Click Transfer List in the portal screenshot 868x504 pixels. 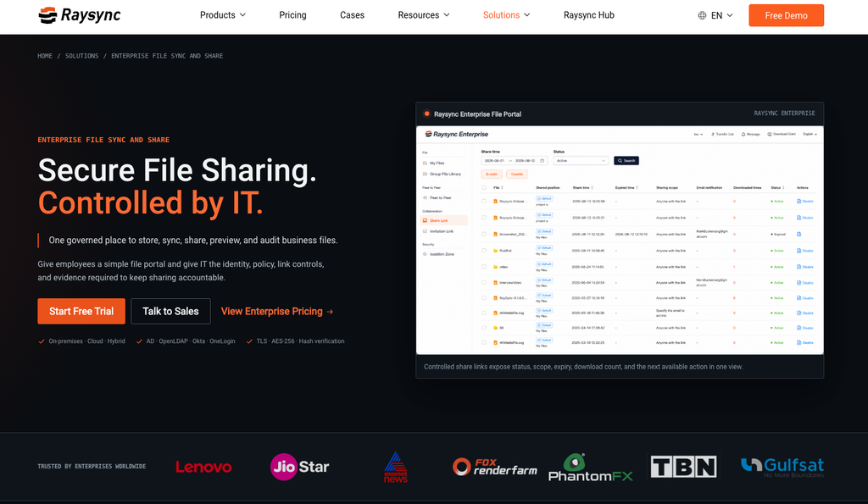[722, 134]
